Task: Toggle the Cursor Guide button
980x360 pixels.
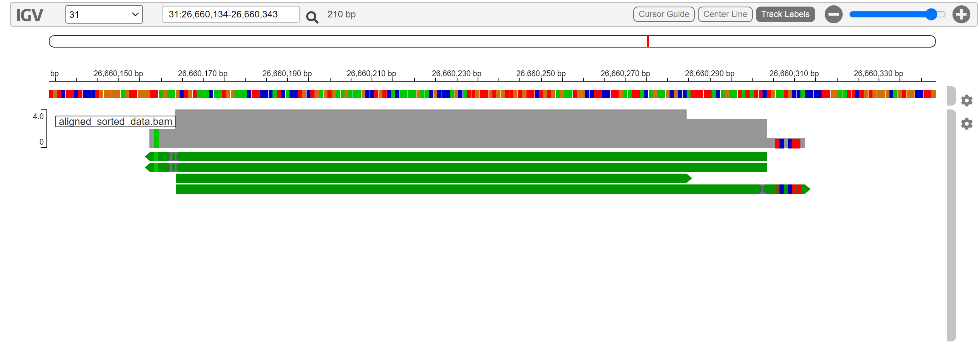Action: (x=664, y=14)
